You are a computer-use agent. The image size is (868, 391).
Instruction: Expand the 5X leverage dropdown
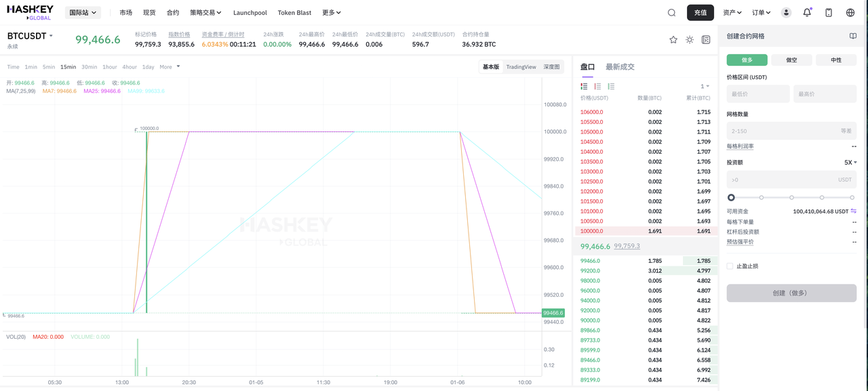click(850, 163)
